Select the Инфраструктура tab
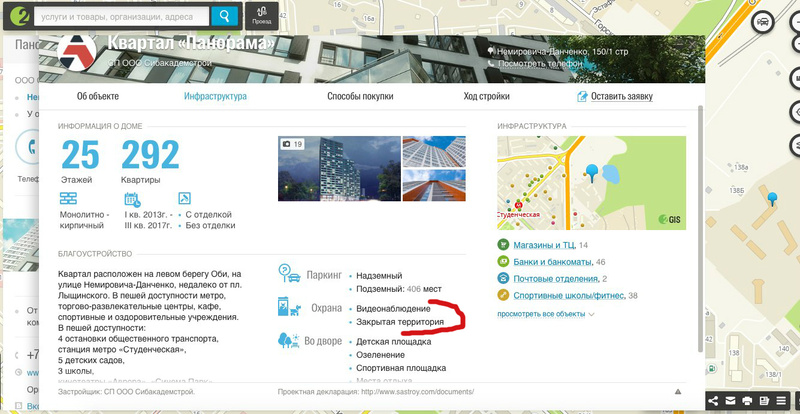 coord(215,96)
